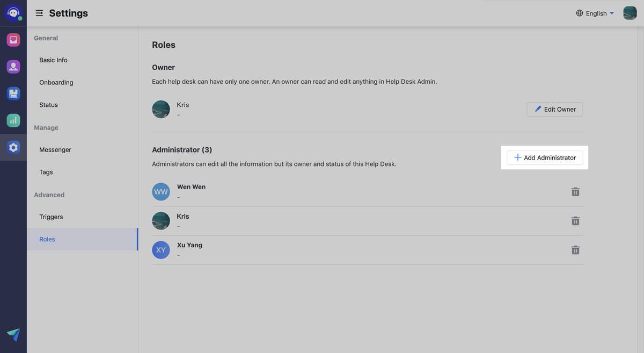Screen dimensions: 644x353
Task: Delete administrator Wen Wen with trash icon
Action: [575, 192]
